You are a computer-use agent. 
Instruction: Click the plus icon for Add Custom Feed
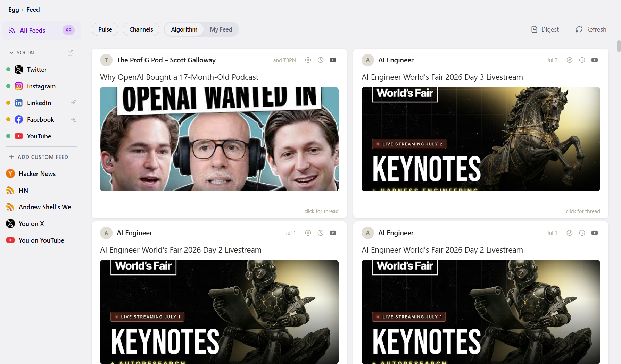point(11,157)
